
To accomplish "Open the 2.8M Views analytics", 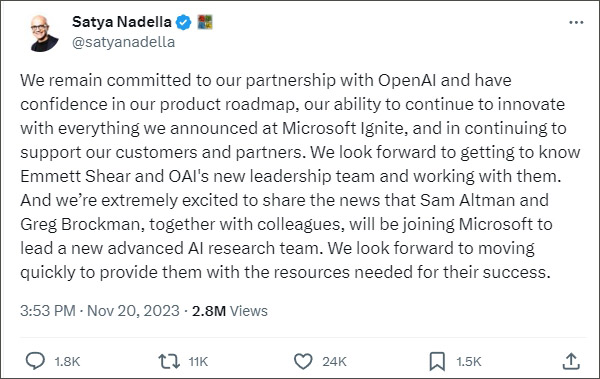I will [230, 310].
